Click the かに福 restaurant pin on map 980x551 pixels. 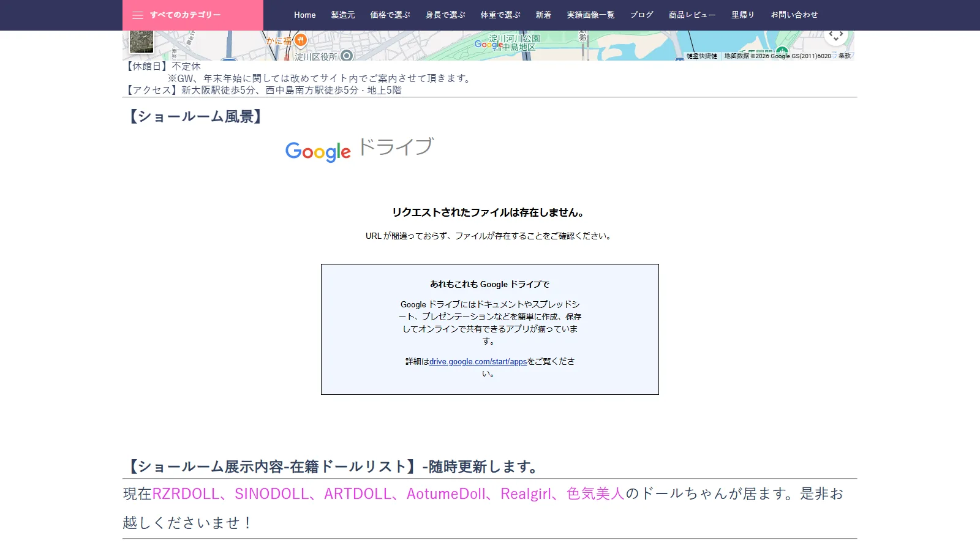[x=300, y=40]
